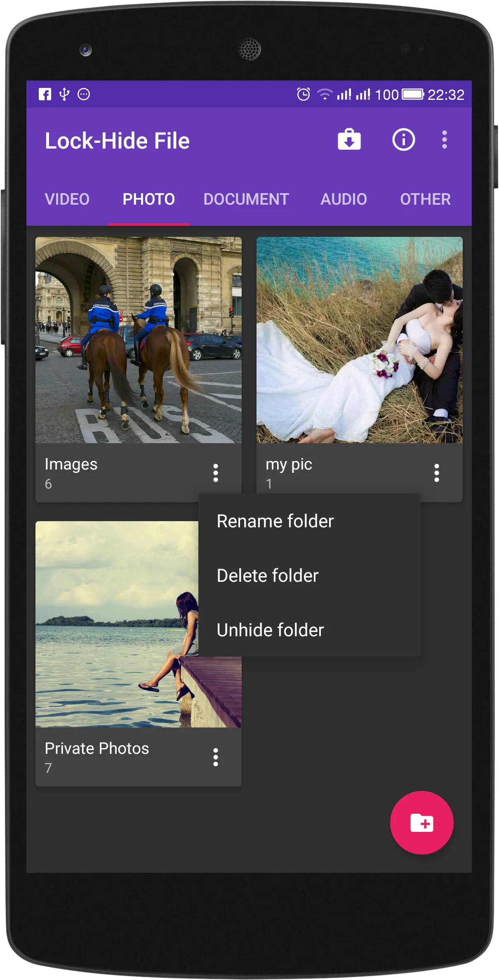Open the Private Photos lake thumbnail
499x980 pixels.
tap(117, 624)
